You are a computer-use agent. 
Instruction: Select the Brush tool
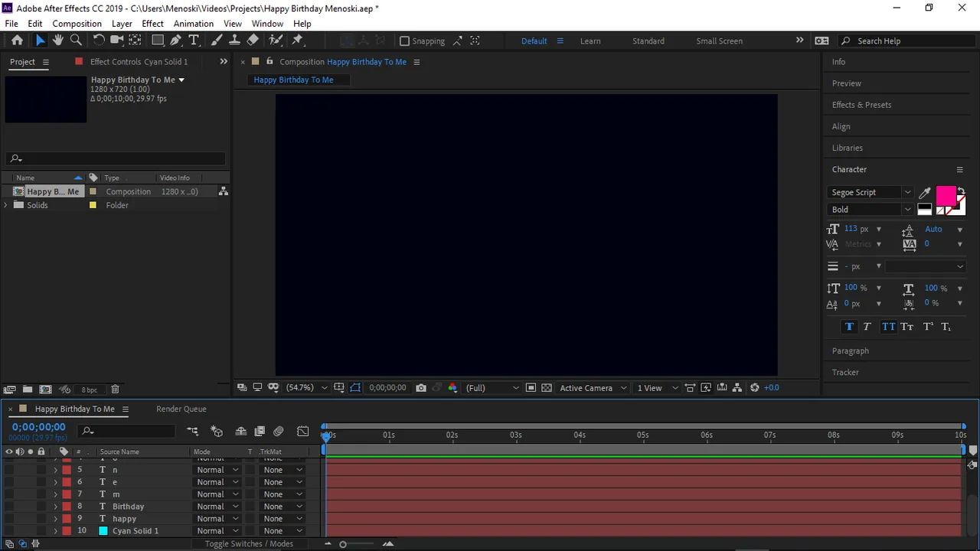(217, 41)
